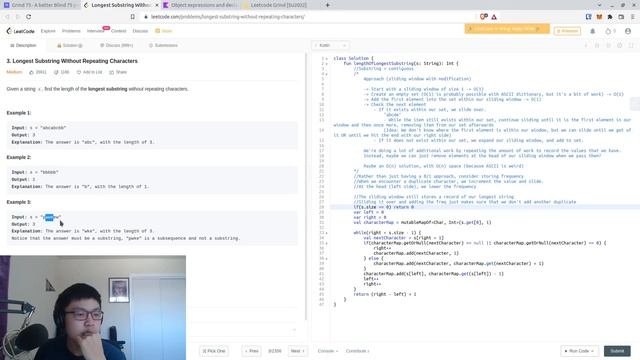
Task: Toggle editor fullscreen icon
Action: [x=631, y=45]
